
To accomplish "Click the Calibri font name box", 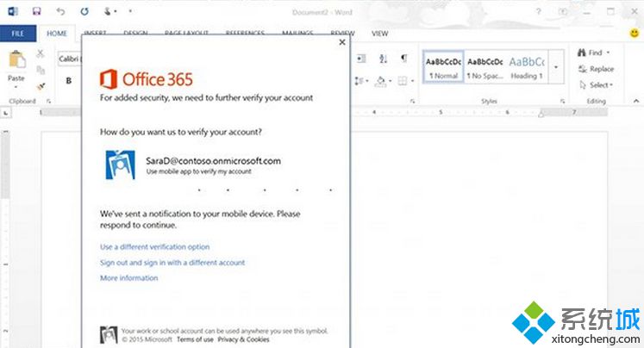I will [x=69, y=59].
